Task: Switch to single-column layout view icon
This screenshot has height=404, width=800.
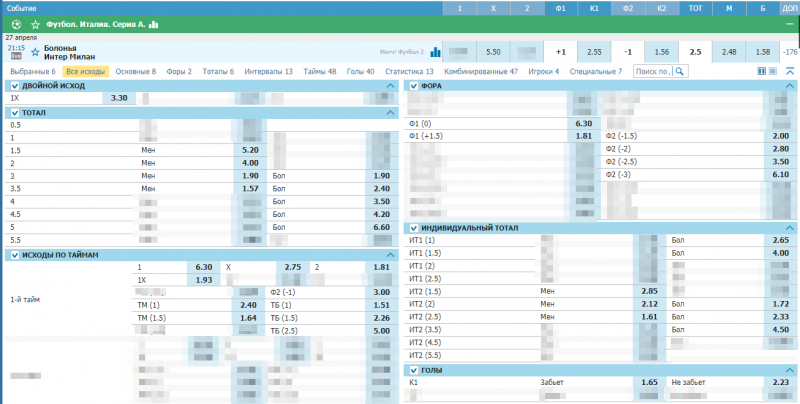Action: click(773, 72)
